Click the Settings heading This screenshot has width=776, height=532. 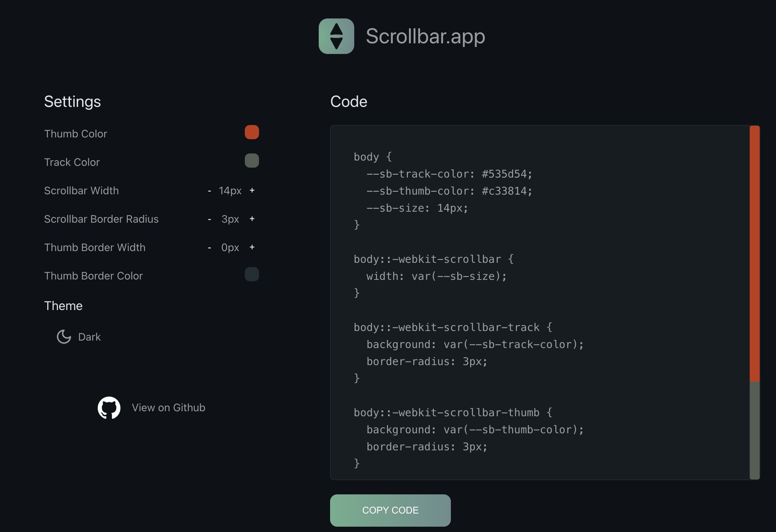[72, 102]
